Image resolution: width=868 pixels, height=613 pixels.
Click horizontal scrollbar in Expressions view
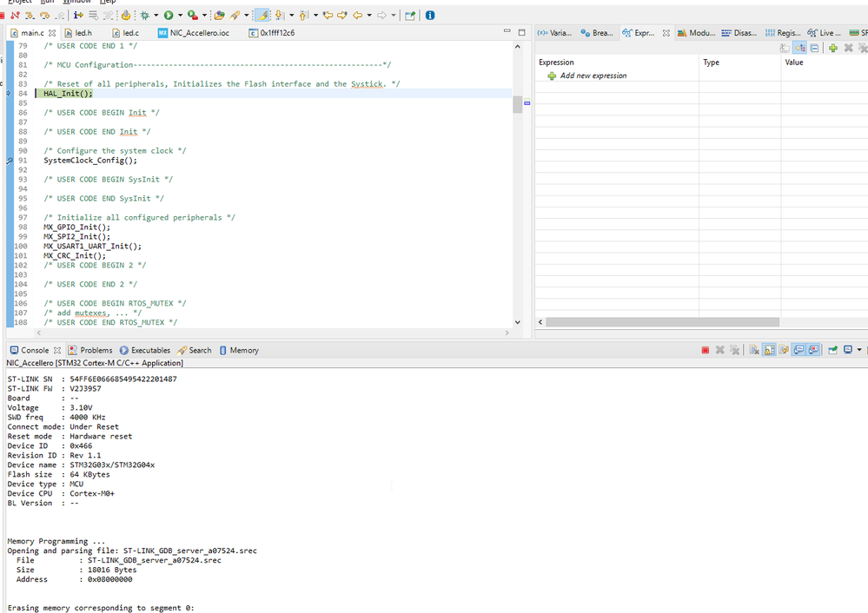point(663,322)
